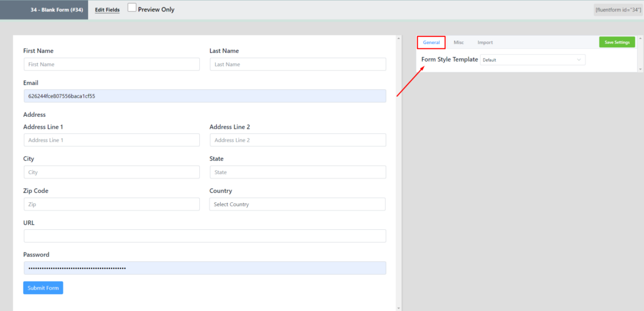The image size is (644, 311).
Task: Click the Address section label
Action: 35,114
